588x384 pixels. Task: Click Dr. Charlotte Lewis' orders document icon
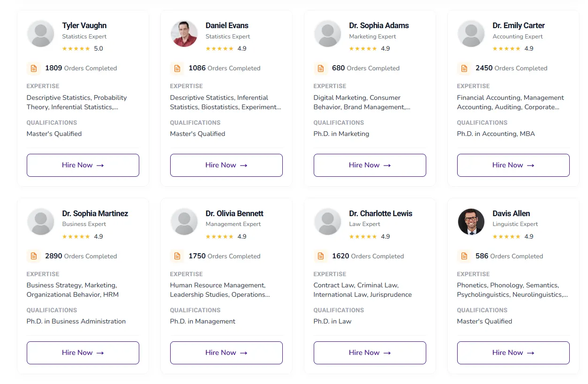coord(320,256)
